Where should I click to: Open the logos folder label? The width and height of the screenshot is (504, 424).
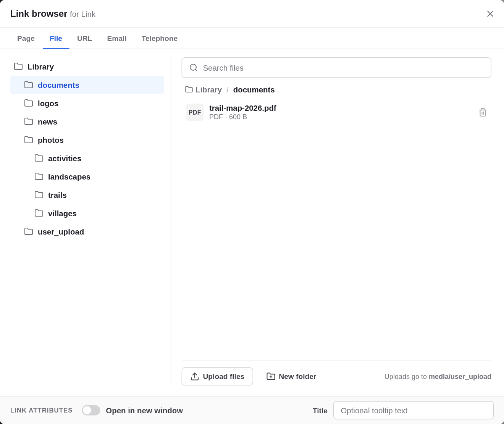(x=48, y=104)
